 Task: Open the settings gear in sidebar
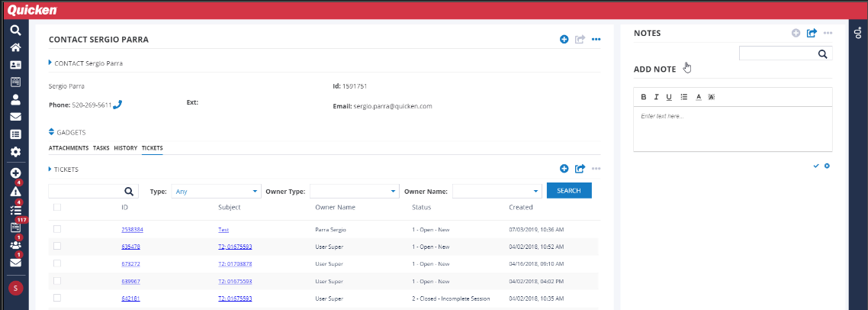click(14, 152)
